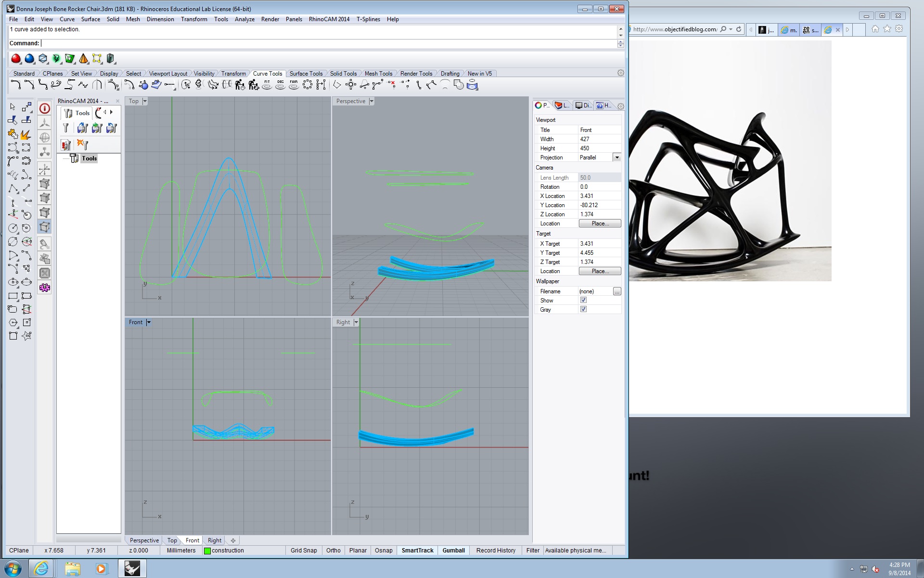Click the orange pyramid icon
Screen dimensions: 924x578
[84, 59]
